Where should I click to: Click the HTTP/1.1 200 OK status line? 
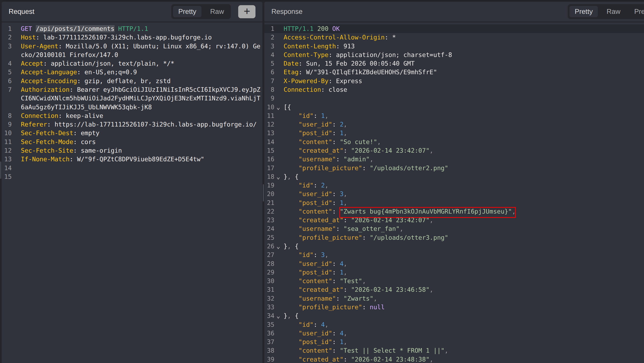(311, 29)
